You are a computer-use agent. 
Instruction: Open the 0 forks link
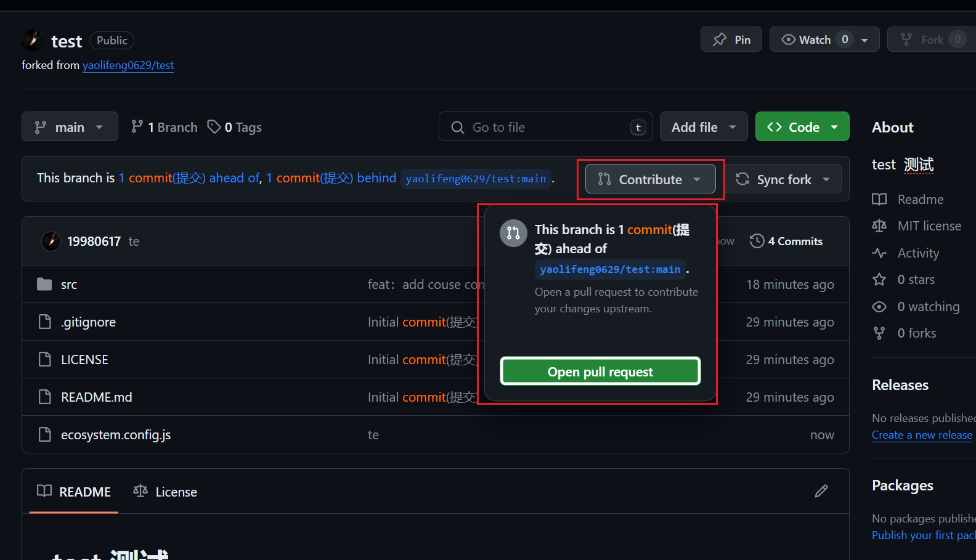[x=904, y=333]
